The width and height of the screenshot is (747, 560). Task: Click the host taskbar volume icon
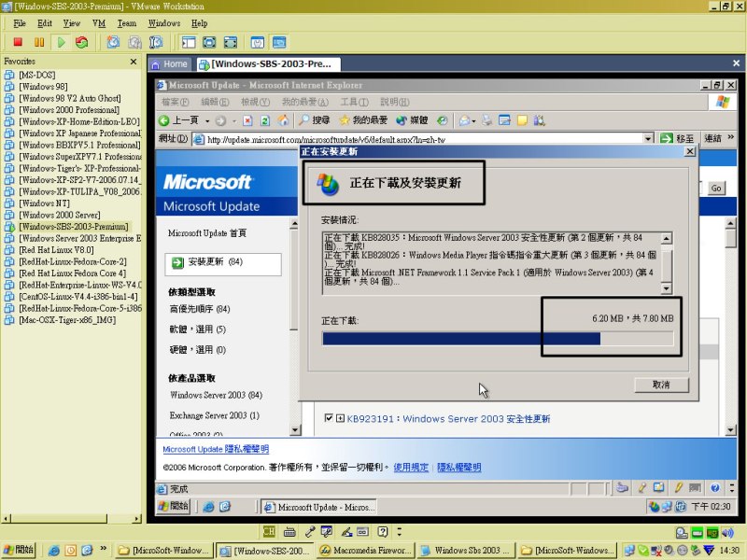(727, 532)
